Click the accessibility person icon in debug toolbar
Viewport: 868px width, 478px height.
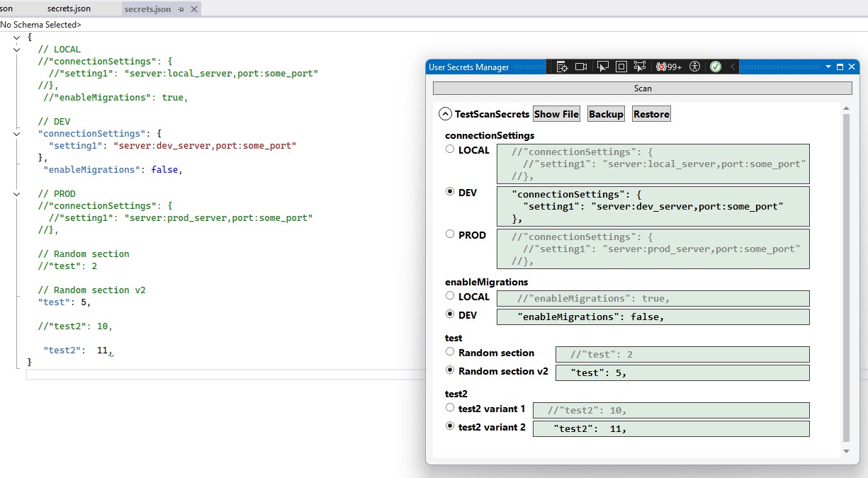pos(694,67)
